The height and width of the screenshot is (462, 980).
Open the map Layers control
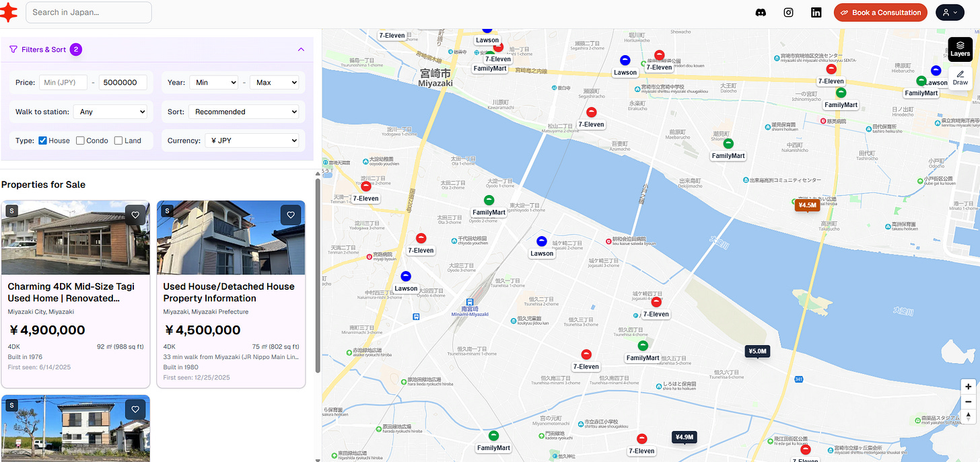960,49
